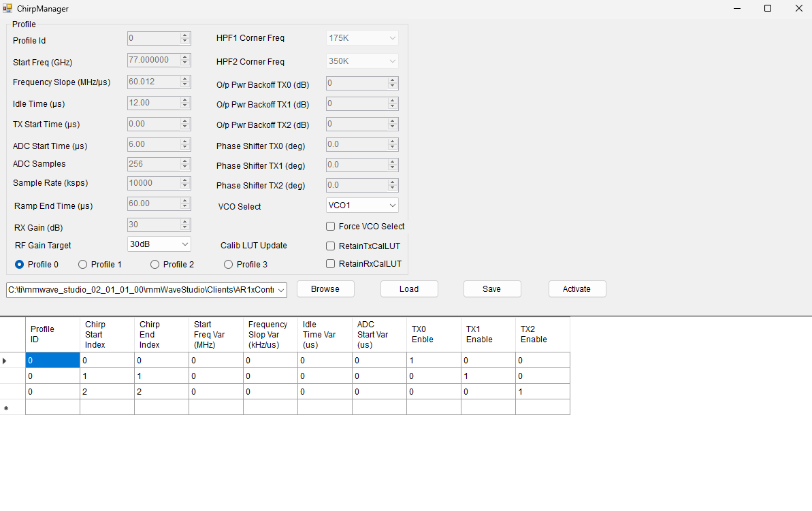Click the empty Profile ID cell in new row

pyautogui.click(x=52, y=407)
